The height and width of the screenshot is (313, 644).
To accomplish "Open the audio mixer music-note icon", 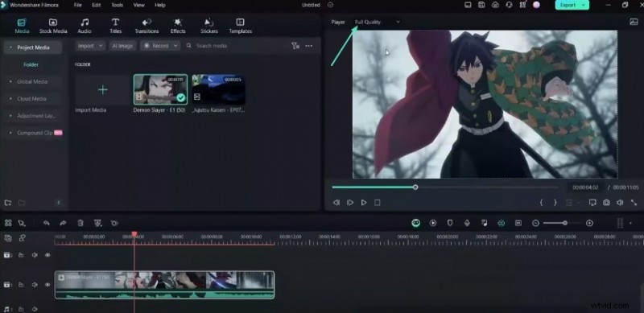I will 485,223.
